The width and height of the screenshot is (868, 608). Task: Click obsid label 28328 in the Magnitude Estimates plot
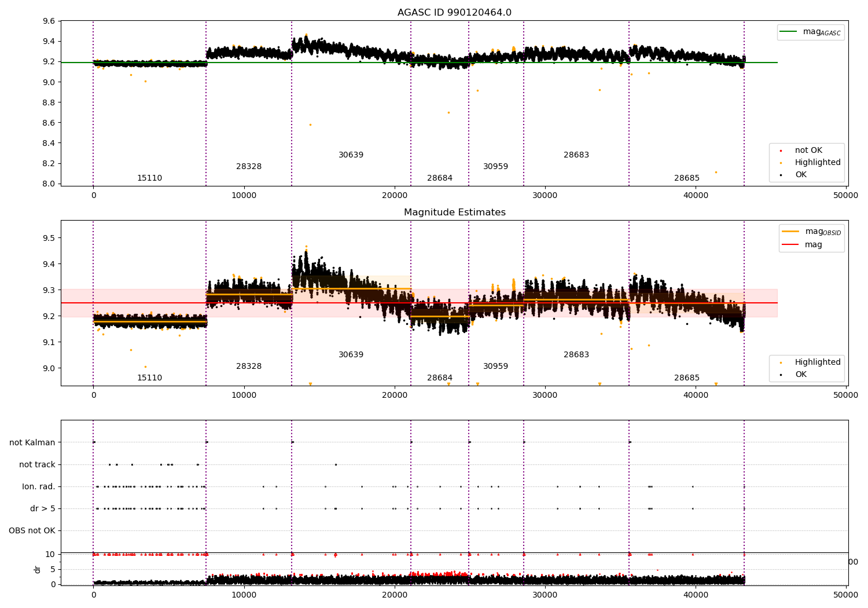coord(249,367)
